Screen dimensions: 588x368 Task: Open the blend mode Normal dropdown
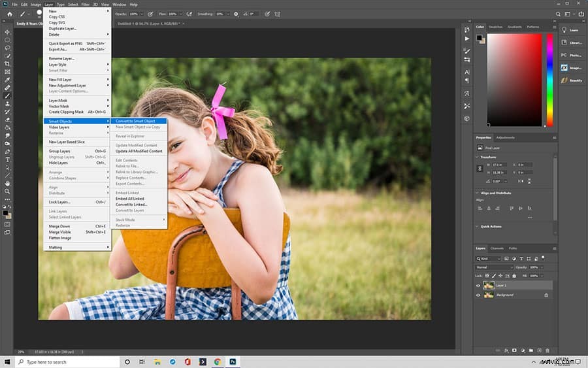(x=495, y=267)
